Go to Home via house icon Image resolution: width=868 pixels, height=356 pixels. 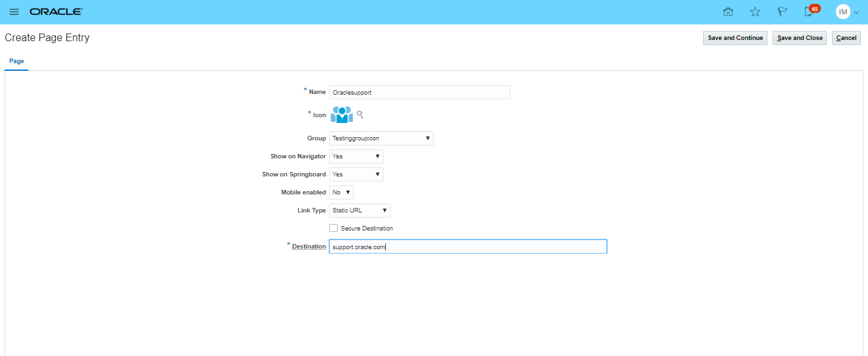click(x=728, y=12)
